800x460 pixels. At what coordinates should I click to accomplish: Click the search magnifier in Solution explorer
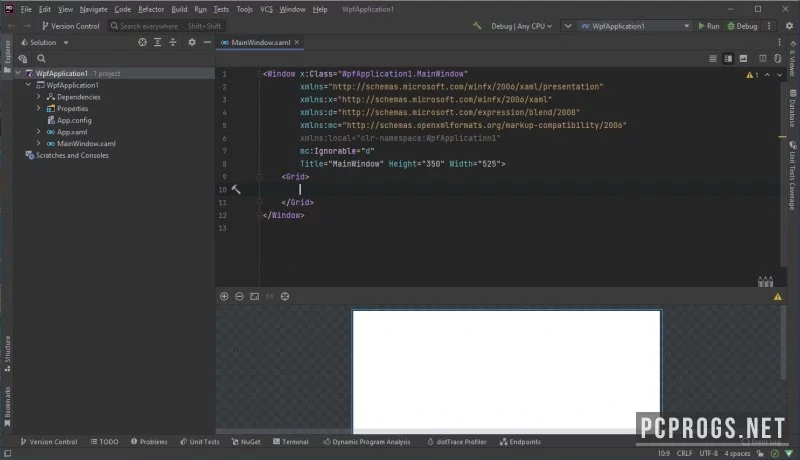point(41,59)
